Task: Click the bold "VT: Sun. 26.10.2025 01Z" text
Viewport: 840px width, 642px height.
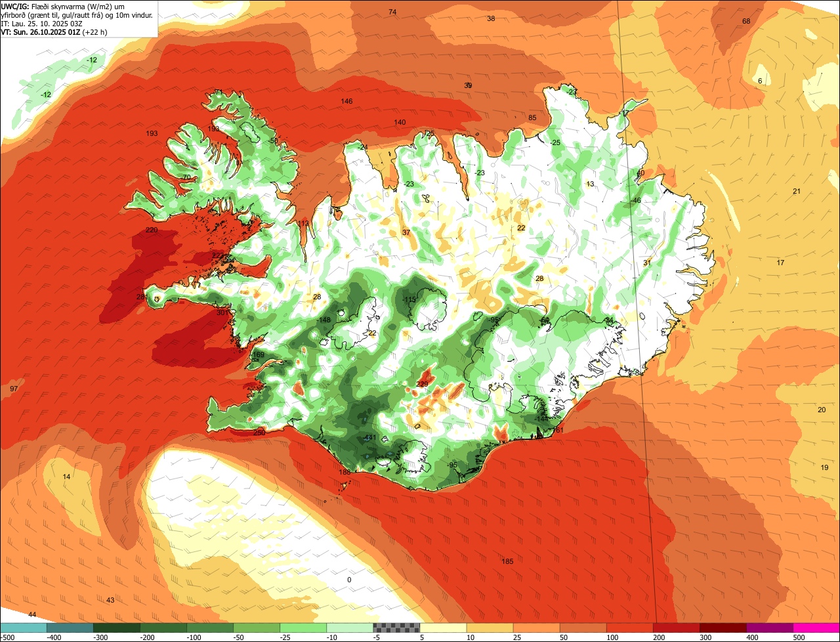Action: (40, 32)
